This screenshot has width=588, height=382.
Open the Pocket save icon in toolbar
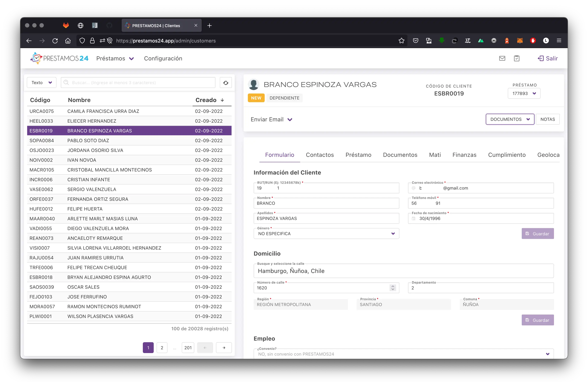(x=415, y=41)
